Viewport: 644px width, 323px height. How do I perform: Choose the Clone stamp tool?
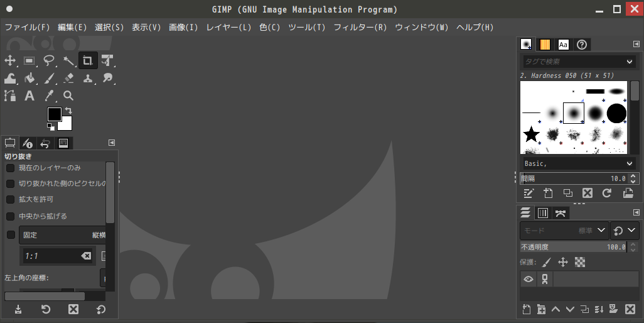88,78
